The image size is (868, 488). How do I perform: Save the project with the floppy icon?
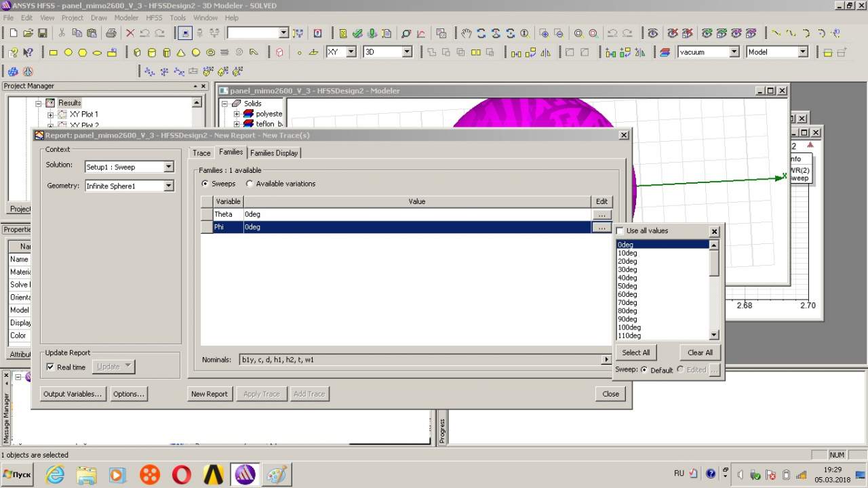(42, 33)
